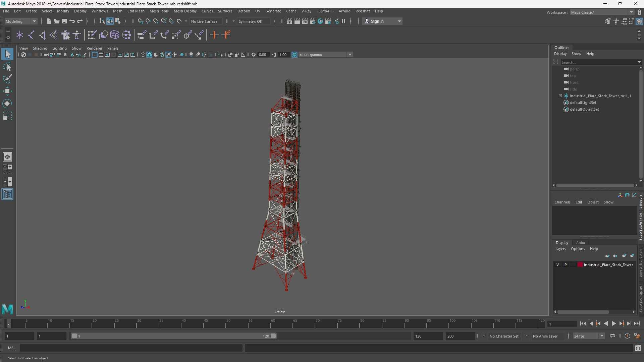The image size is (644, 362).
Task: Click the Play backwards button
Action: coord(606,323)
